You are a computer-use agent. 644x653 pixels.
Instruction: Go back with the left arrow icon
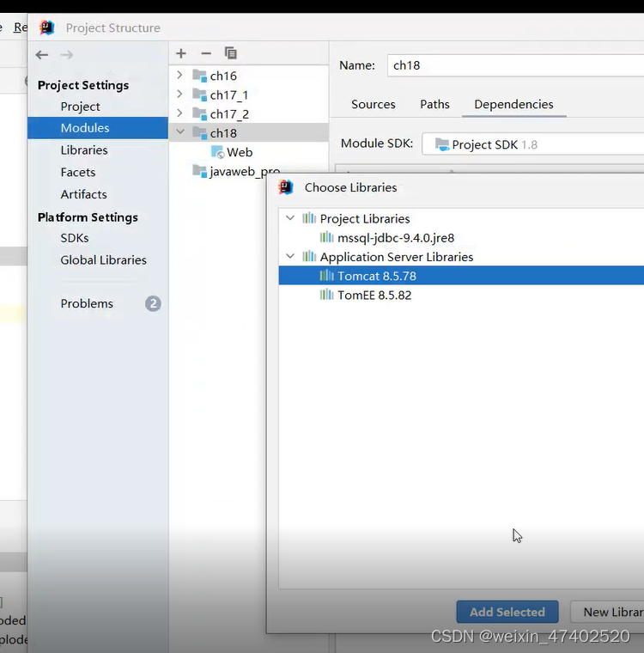coord(41,54)
